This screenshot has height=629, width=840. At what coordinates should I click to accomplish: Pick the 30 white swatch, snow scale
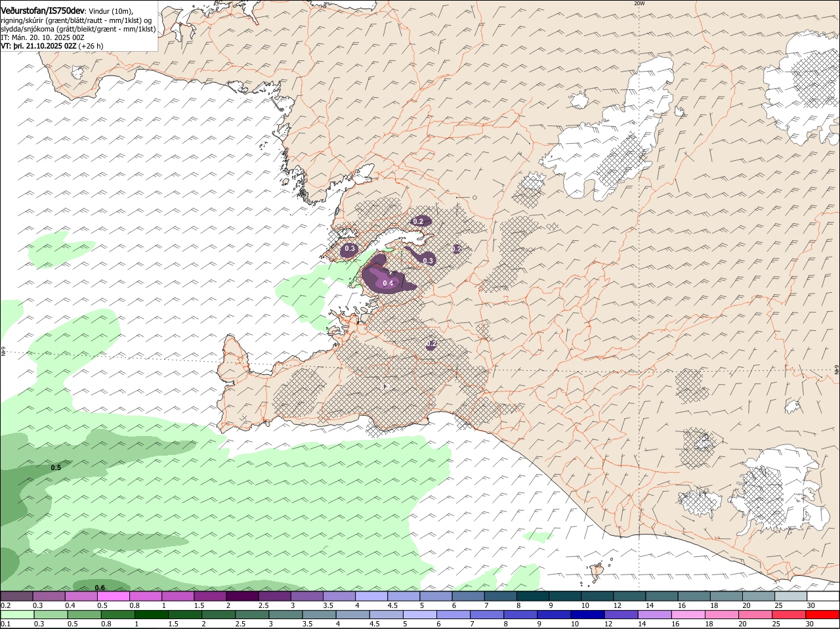click(x=823, y=596)
